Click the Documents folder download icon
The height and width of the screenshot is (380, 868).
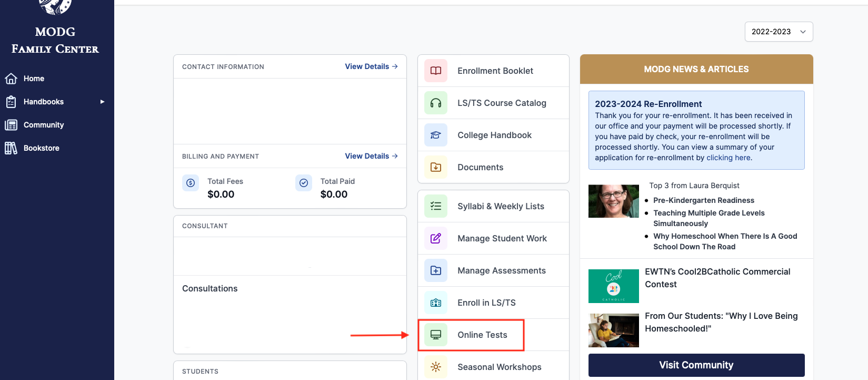point(436,167)
